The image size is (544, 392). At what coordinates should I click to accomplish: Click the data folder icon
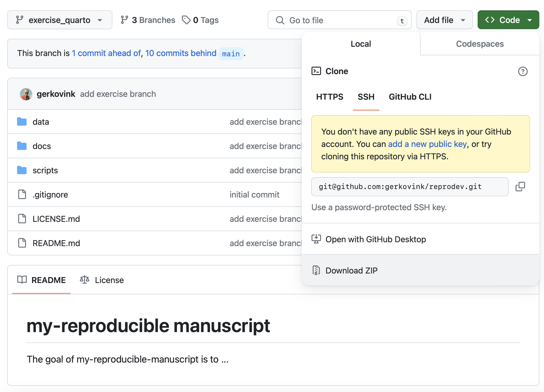pyautogui.click(x=22, y=122)
